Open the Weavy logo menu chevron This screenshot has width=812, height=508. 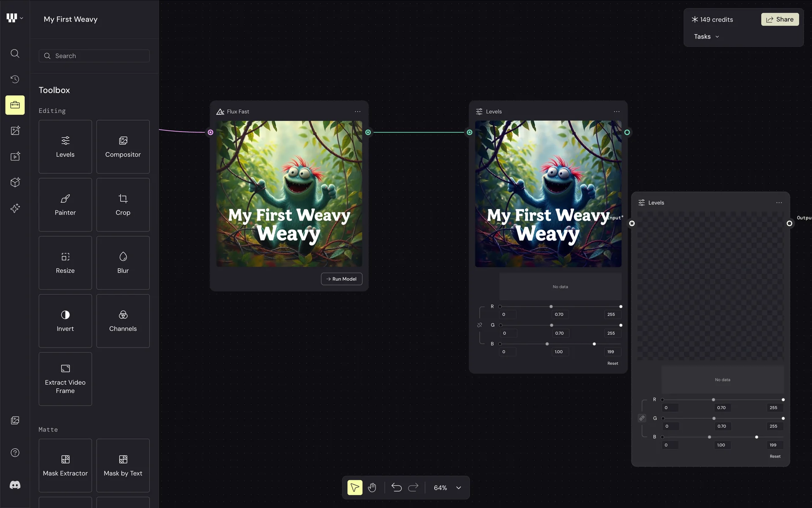22,18
